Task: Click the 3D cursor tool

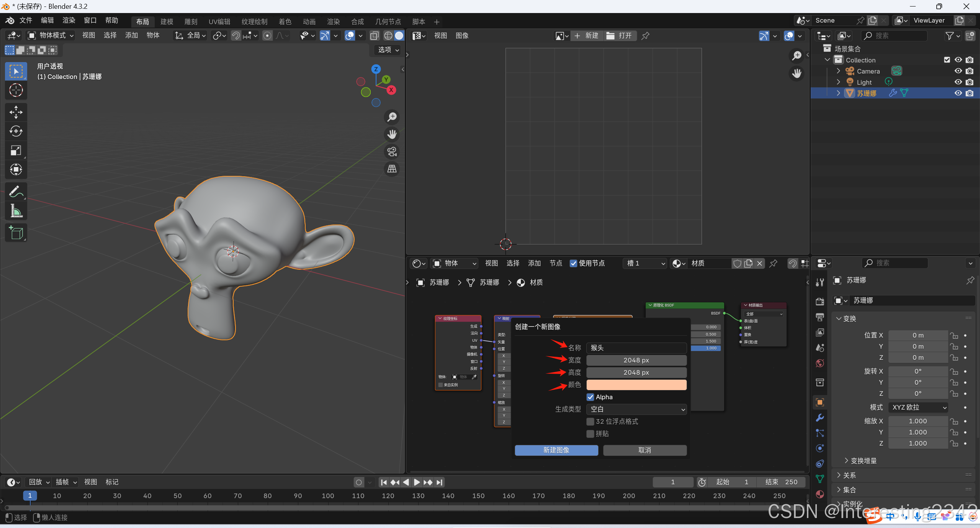Action: [16, 90]
